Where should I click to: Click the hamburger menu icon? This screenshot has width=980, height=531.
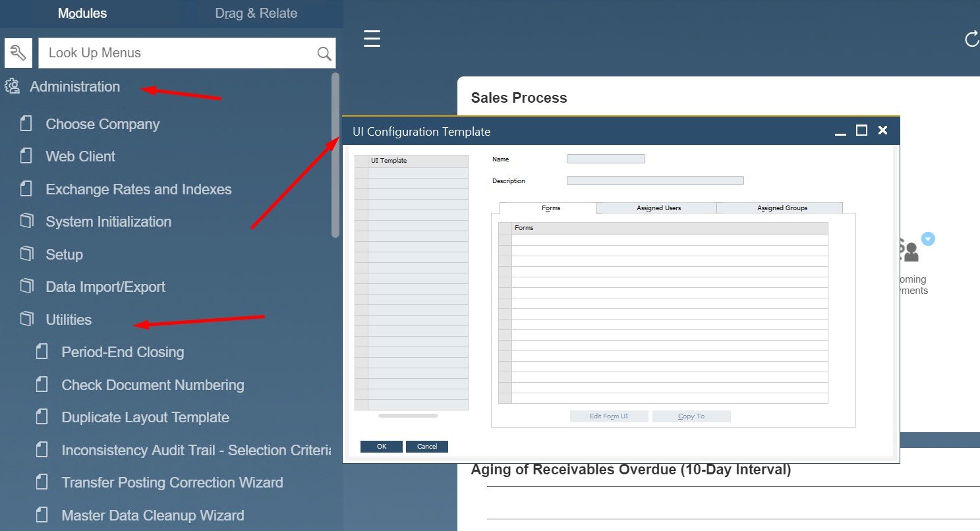click(372, 39)
